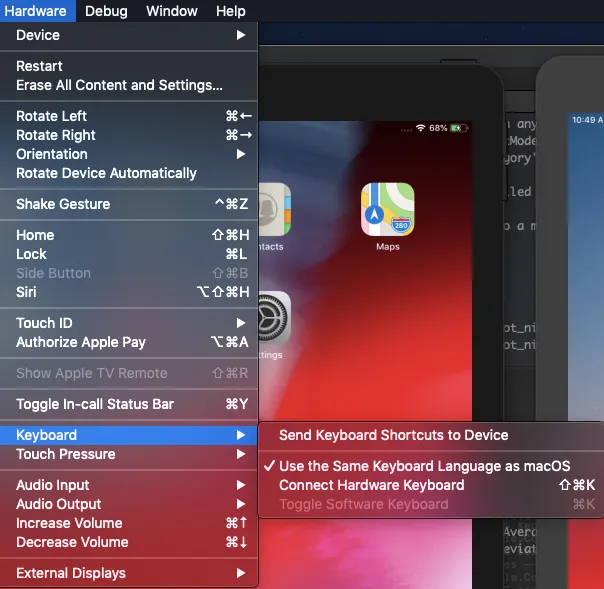Toggle Send Keyboard Shortcuts to Device

click(x=431, y=435)
